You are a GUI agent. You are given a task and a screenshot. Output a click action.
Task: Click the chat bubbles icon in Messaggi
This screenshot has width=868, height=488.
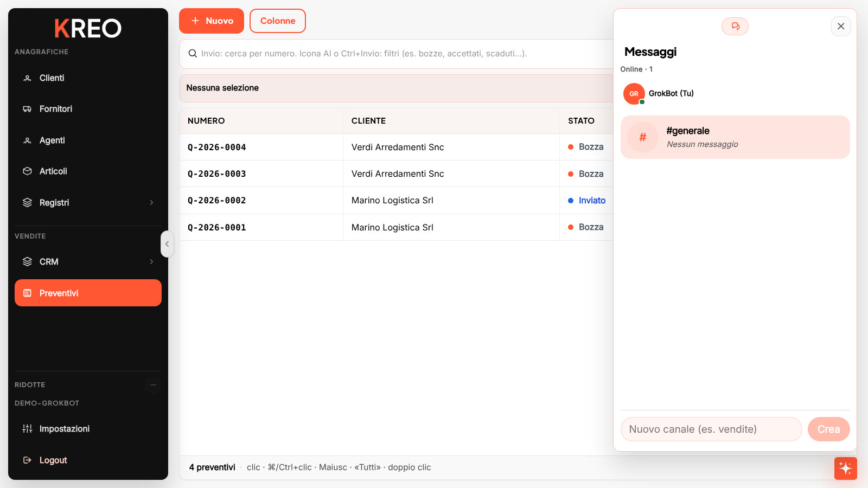735,26
